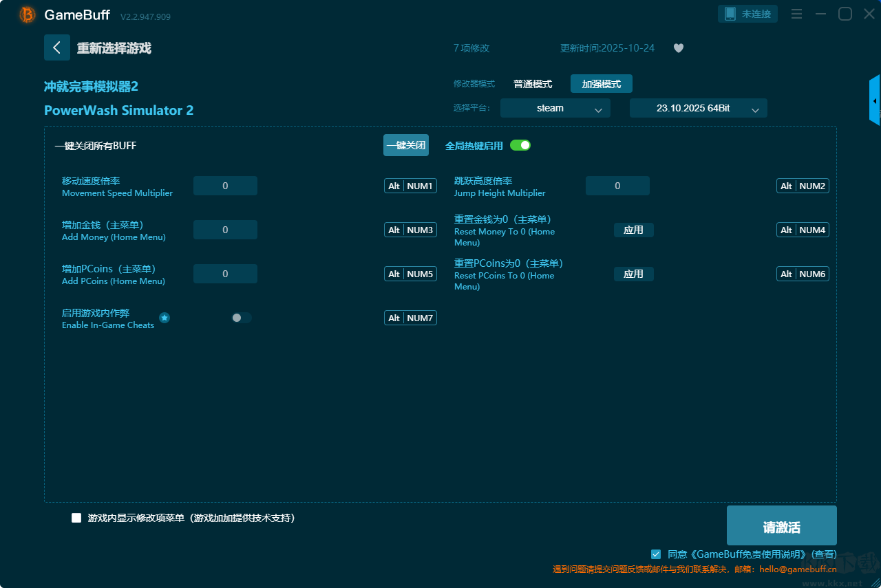The width and height of the screenshot is (881, 588).
Task: Click the Alt NUM7 hotkey box
Action: [410, 318]
